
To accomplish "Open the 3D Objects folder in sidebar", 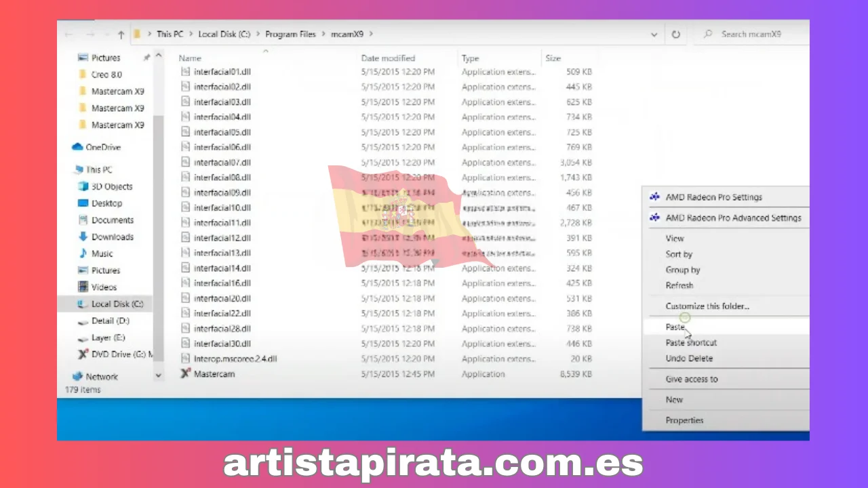I will click(105, 186).
